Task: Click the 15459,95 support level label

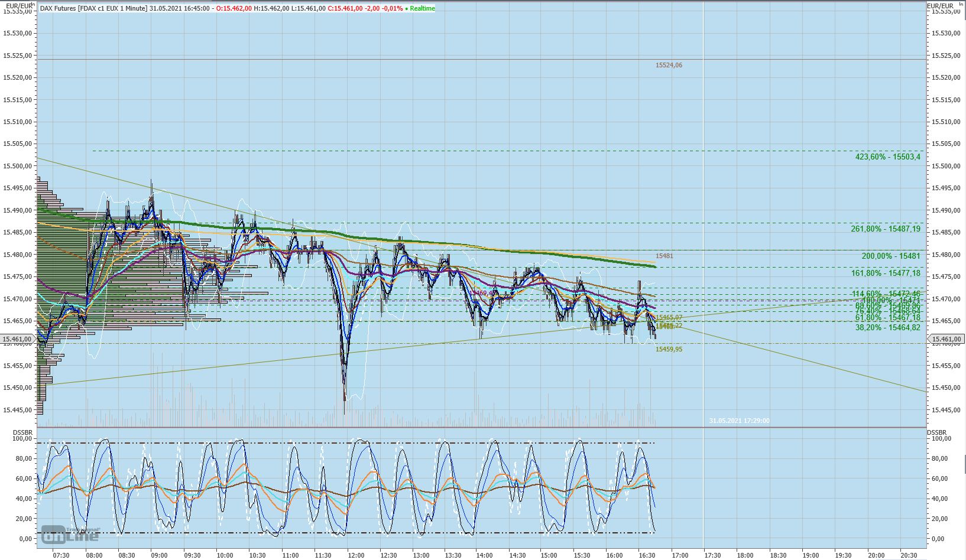Action: click(669, 350)
